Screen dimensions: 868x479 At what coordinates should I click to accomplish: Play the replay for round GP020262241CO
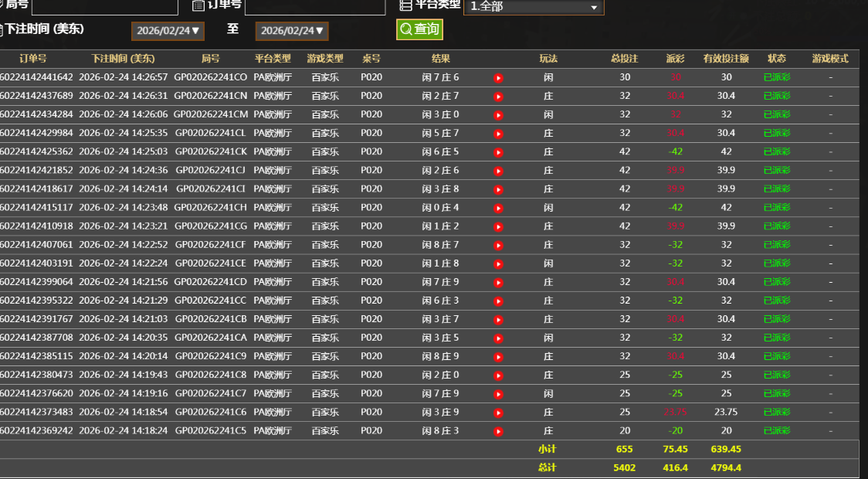[x=499, y=78]
